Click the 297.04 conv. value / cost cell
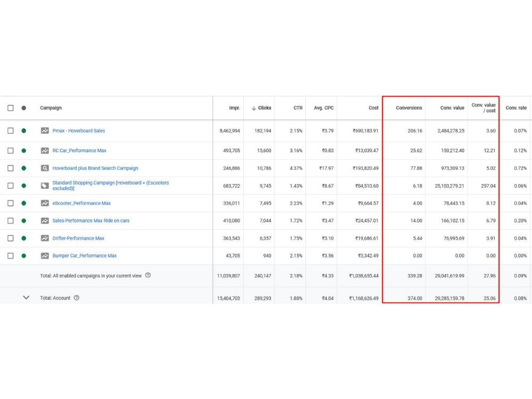The height and width of the screenshot is (399, 532). pyautogui.click(x=488, y=186)
